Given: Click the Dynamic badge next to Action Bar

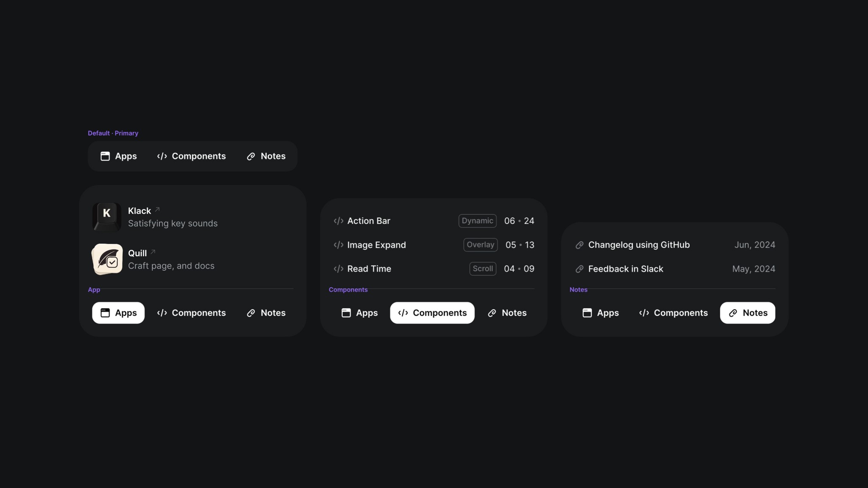Looking at the screenshot, I should coord(477,221).
